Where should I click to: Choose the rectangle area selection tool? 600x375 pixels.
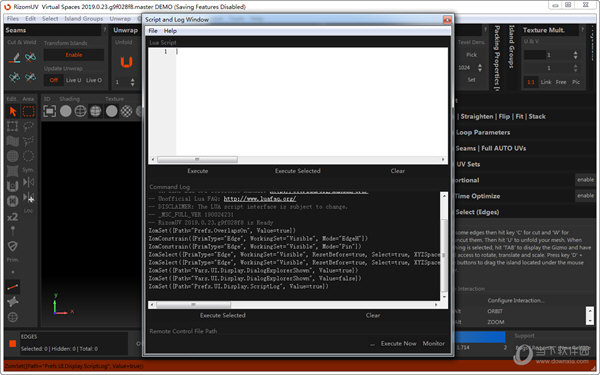(x=28, y=111)
